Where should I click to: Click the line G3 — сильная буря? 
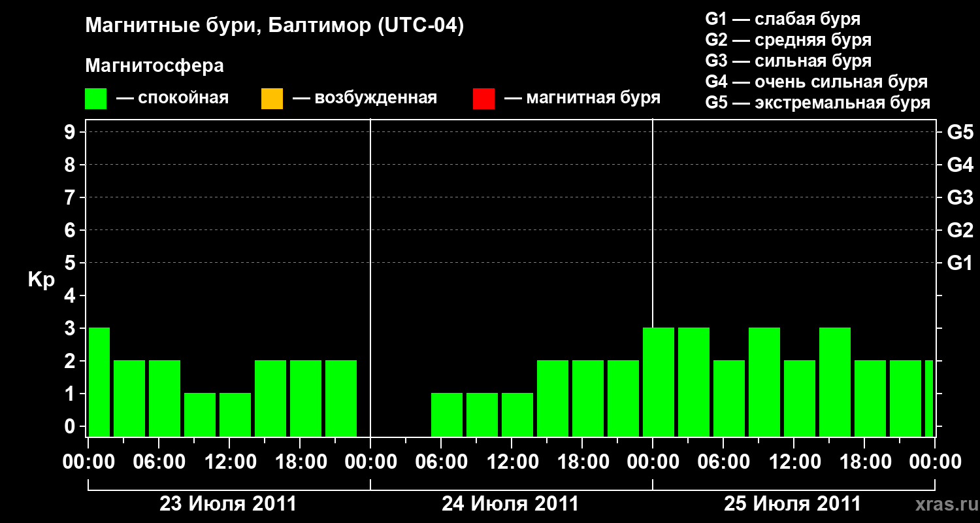coord(788,61)
